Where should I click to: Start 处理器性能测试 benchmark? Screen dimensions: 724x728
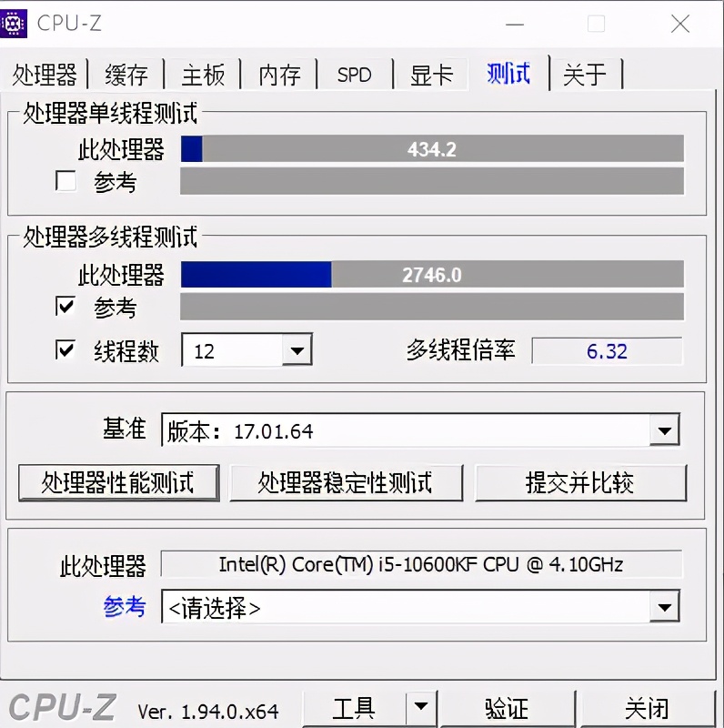[x=119, y=483]
